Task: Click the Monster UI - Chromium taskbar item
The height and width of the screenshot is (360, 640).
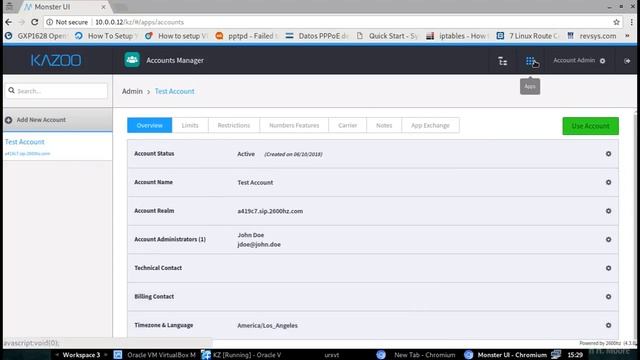Action: click(x=506, y=355)
